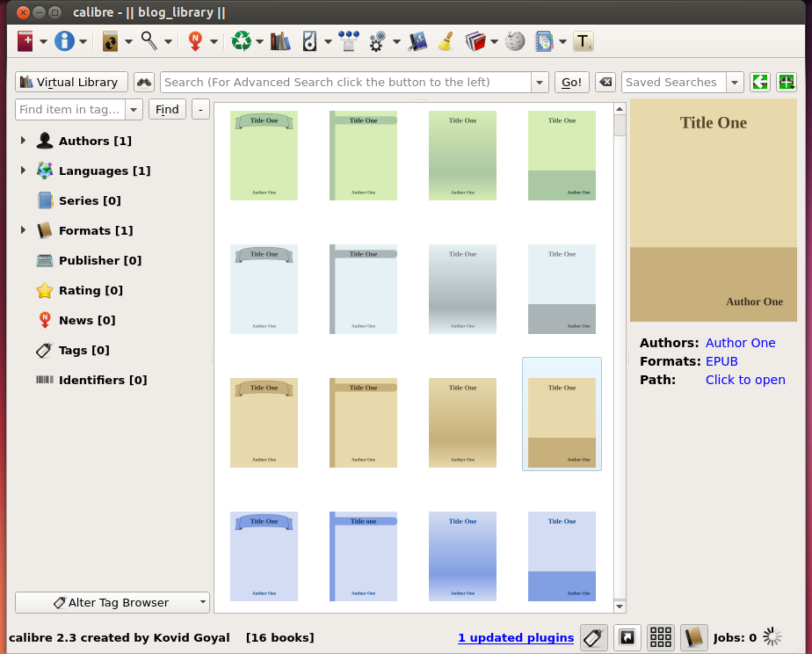Viewport: 812px width, 654px height.
Task: Click the Jobs spinner indicator
Action: tap(772, 637)
